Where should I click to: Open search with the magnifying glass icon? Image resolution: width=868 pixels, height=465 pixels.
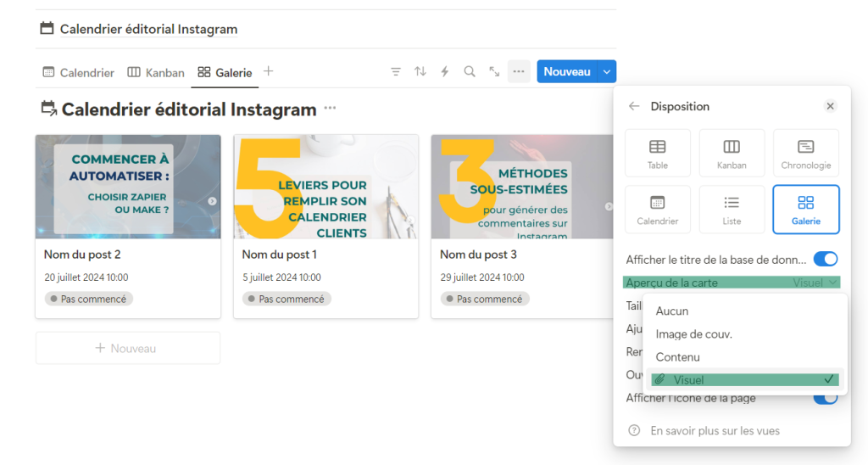pos(470,72)
